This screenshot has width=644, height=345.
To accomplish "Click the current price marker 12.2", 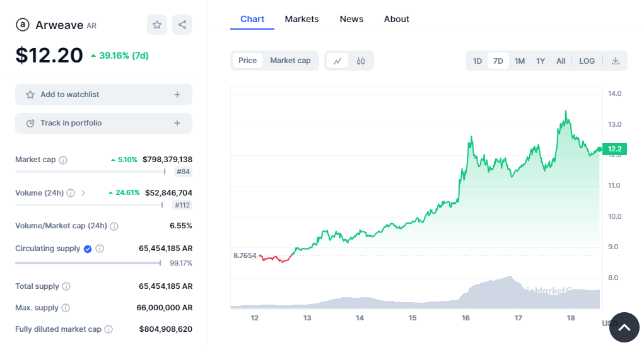I will pos(614,149).
